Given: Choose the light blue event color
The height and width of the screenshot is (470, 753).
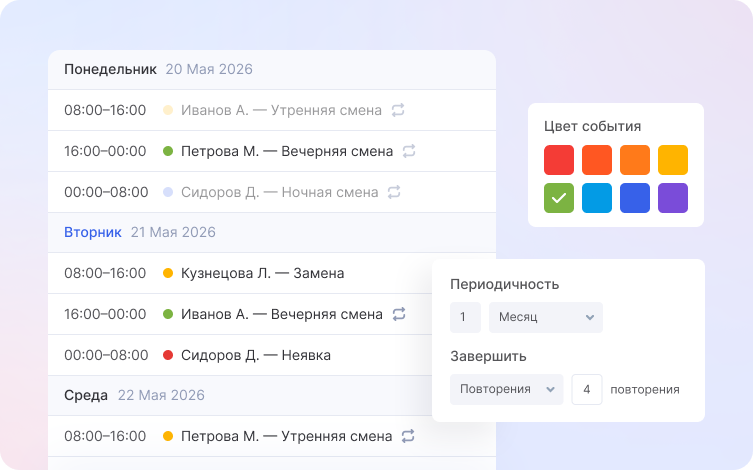Looking at the screenshot, I should (597, 198).
